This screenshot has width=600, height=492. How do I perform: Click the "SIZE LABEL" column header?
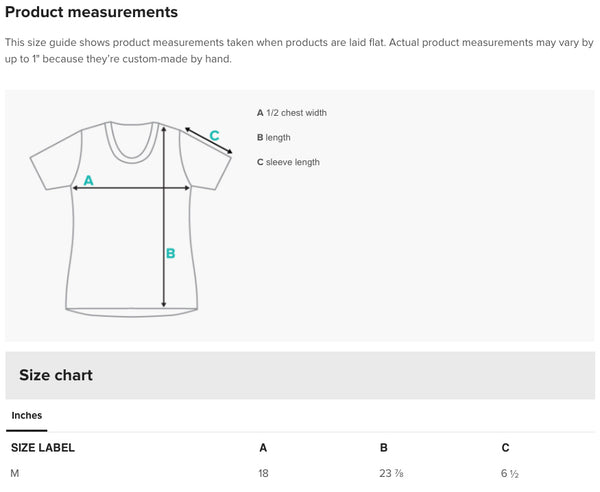[x=42, y=448]
